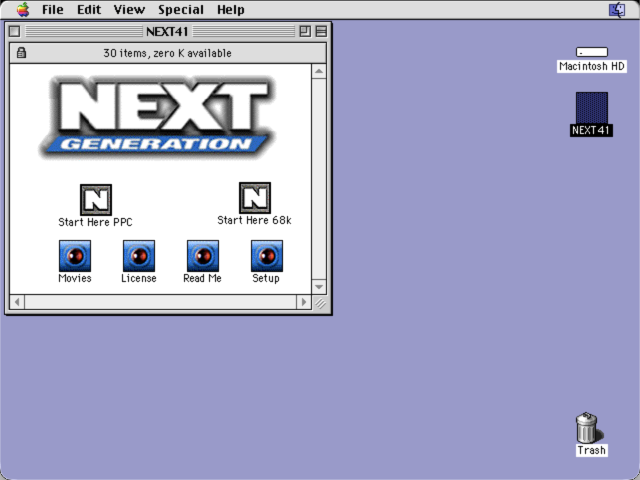Select the Start Here PPC icon
The image size is (640, 480).
[96, 200]
